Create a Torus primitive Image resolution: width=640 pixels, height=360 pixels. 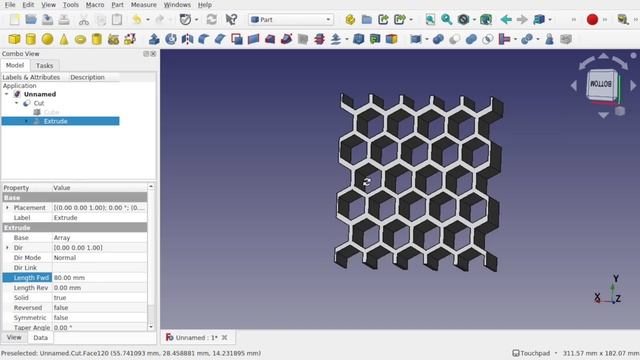(80, 39)
